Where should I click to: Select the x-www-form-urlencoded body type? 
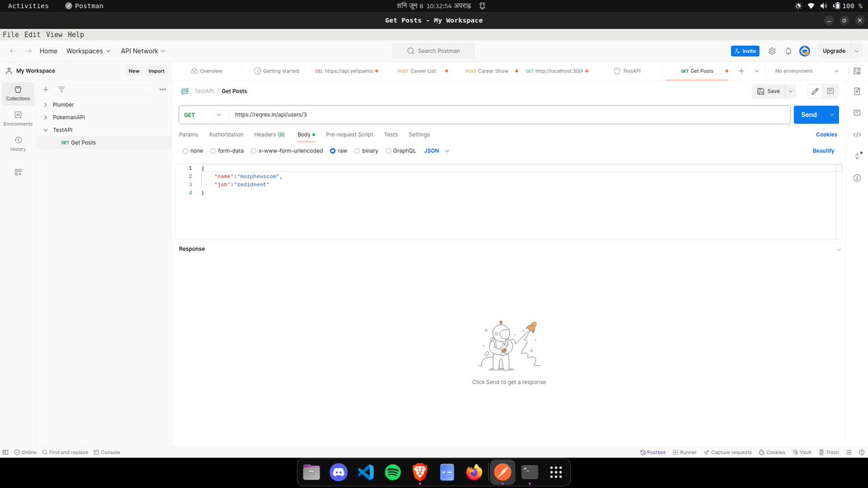pyautogui.click(x=286, y=151)
